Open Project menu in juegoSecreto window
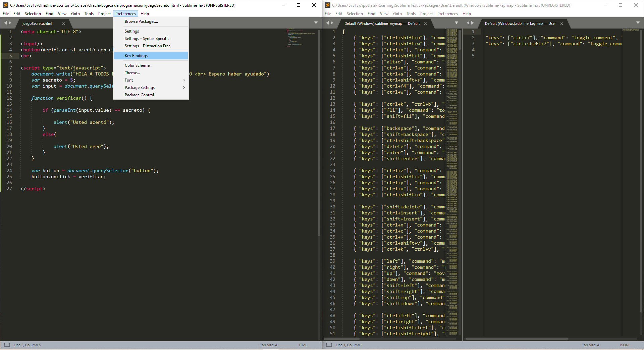Image resolution: width=644 pixels, height=350 pixels. coord(104,14)
